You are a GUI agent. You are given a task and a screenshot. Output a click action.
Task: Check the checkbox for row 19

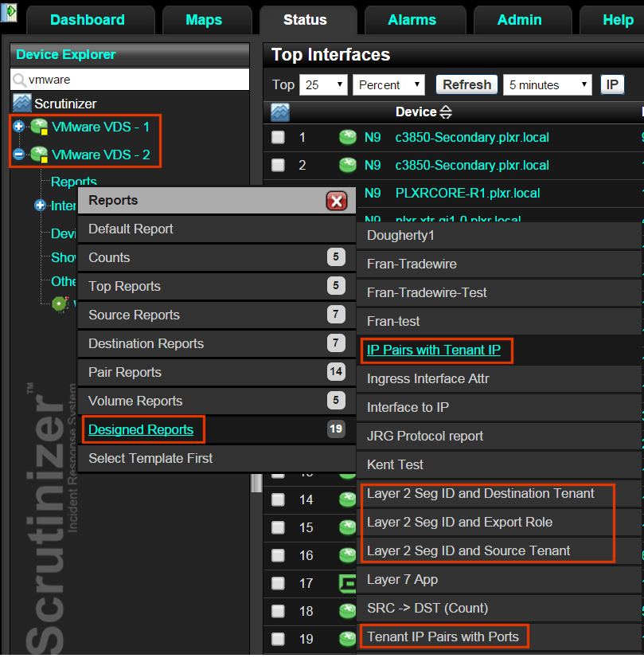coord(278,639)
